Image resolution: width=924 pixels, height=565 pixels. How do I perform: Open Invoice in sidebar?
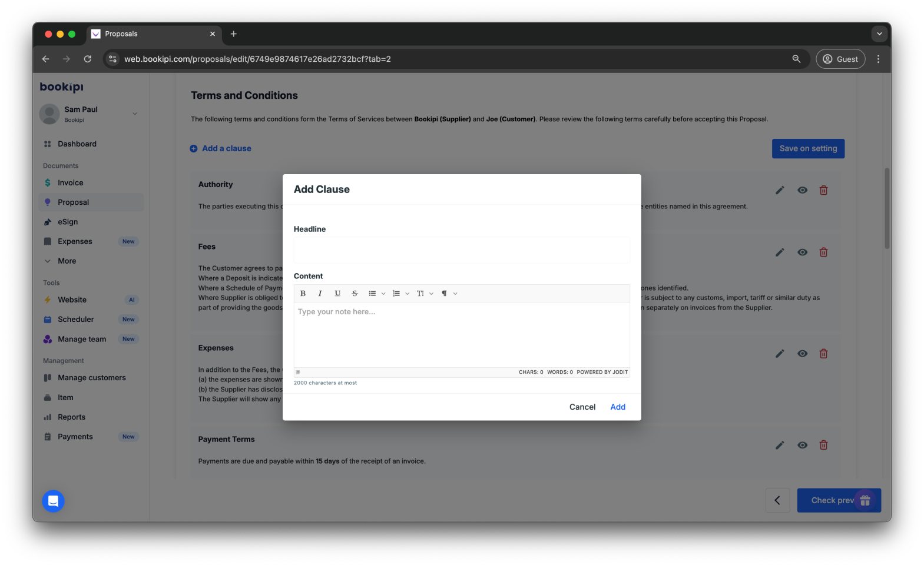[x=91, y=183]
